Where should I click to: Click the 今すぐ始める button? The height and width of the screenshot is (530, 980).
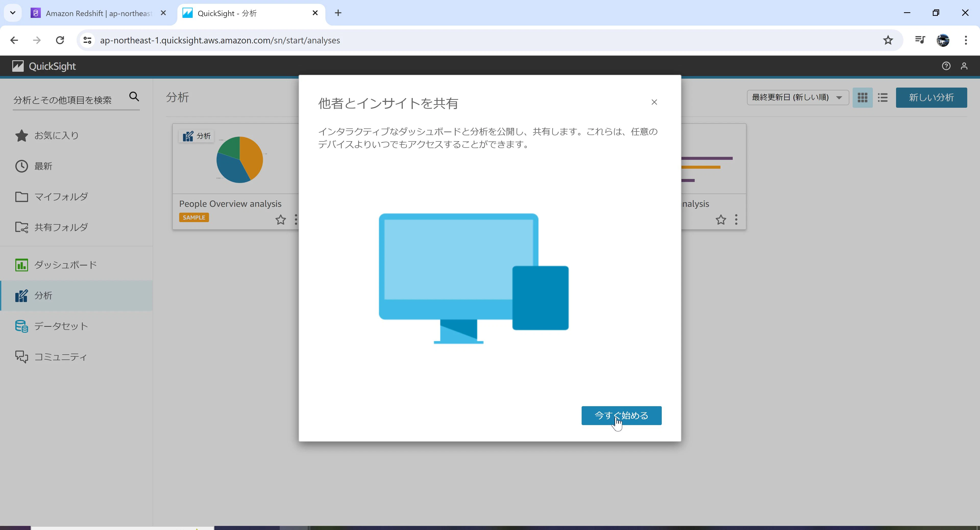(621, 415)
